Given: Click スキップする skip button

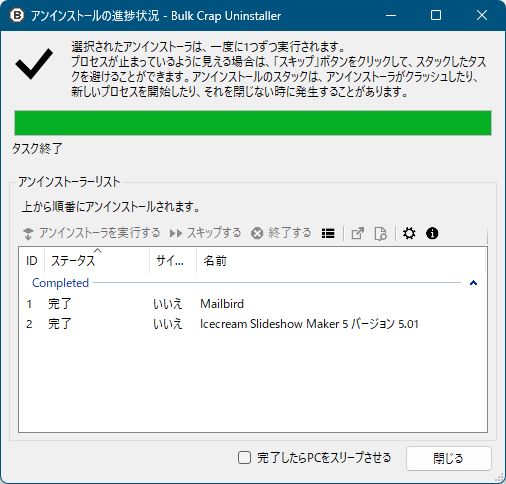Looking at the screenshot, I should (x=205, y=233).
